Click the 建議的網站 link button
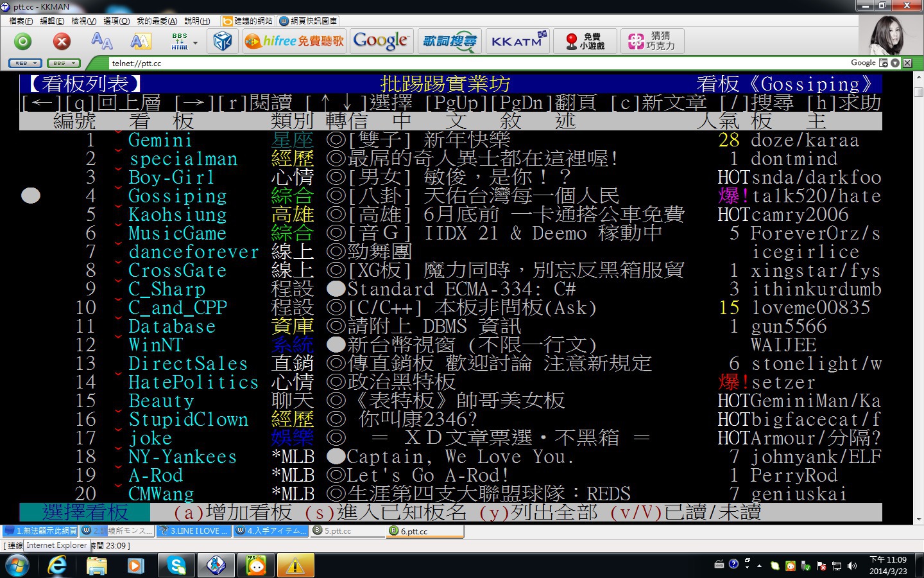Viewport: 924px width, 578px height. coord(248,21)
